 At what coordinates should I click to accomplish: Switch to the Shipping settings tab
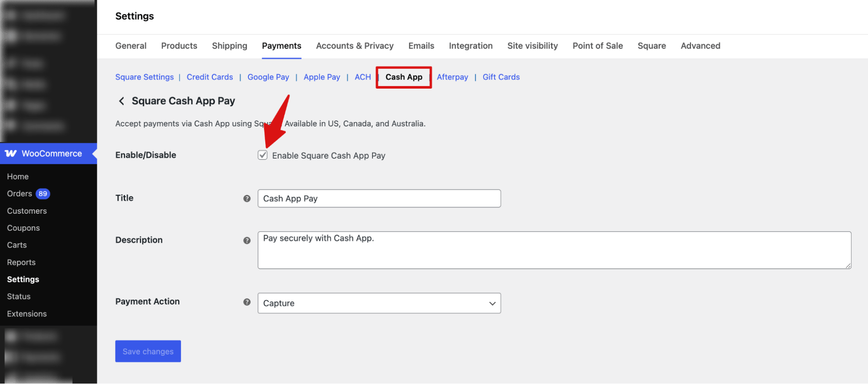(x=229, y=46)
